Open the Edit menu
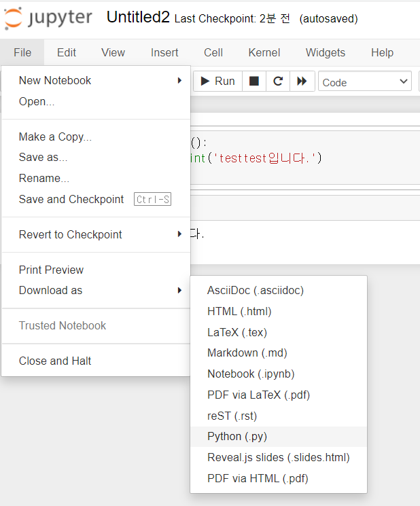 67,52
